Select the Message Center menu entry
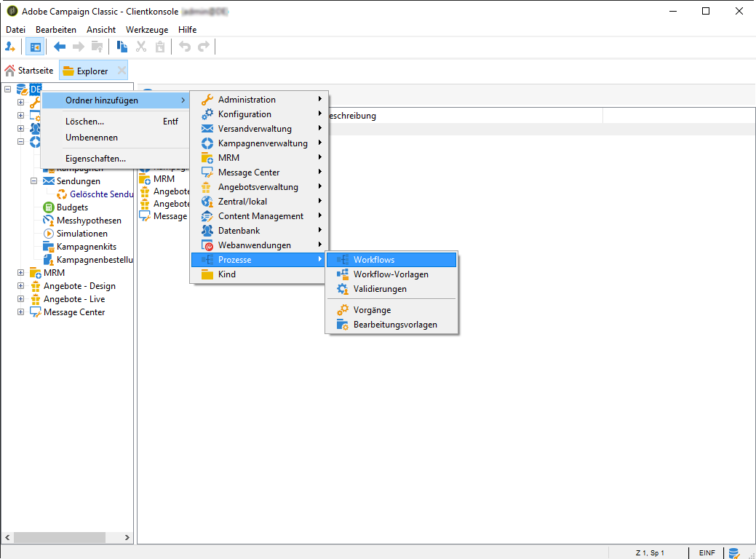756x559 pixels. pyautogui.click(x=259, y=173)
